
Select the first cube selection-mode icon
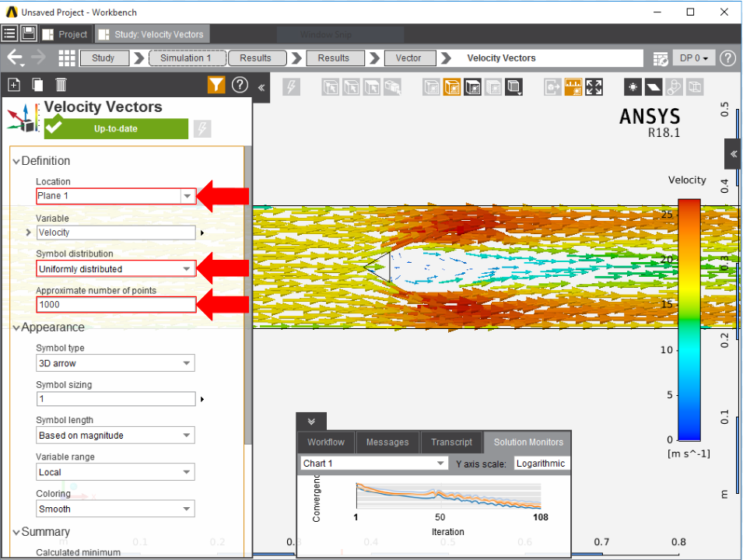[331, 87]
